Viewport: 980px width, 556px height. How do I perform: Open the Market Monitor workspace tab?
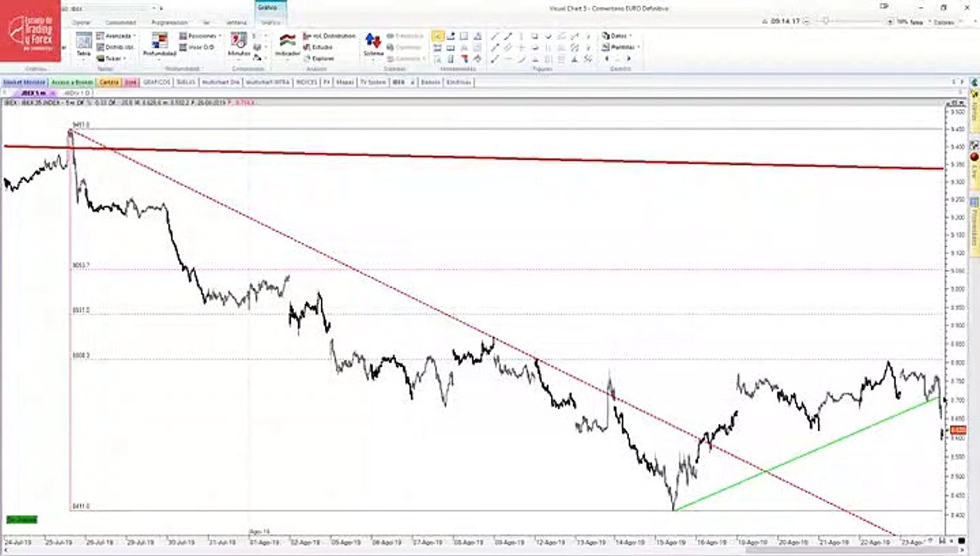click(24, 82)
